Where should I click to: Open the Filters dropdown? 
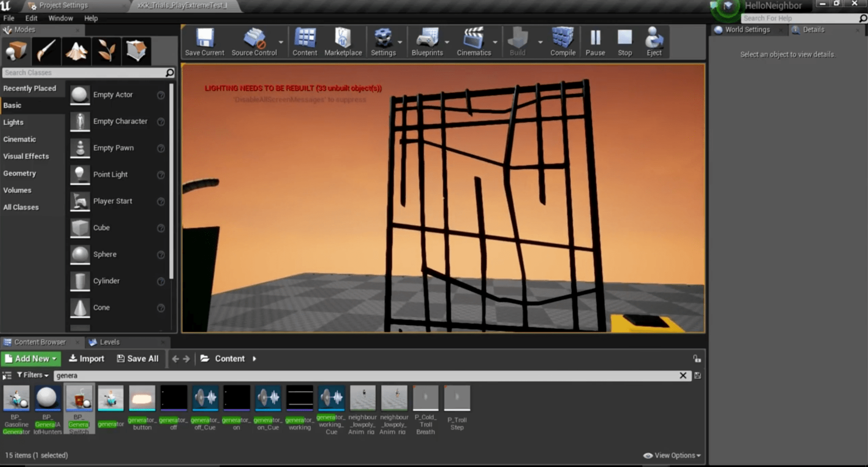(33, 375)
